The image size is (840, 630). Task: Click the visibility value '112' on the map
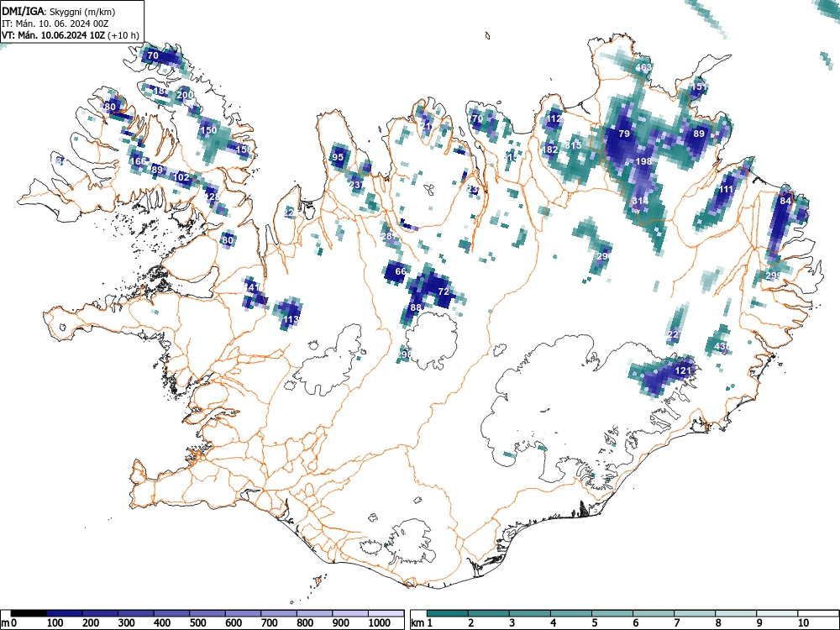point(554,118)
